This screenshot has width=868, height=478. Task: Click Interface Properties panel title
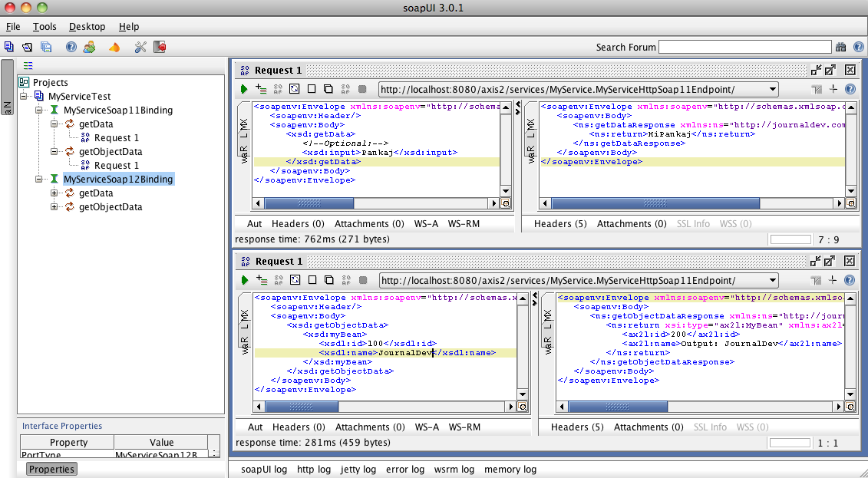coord(62,426)
